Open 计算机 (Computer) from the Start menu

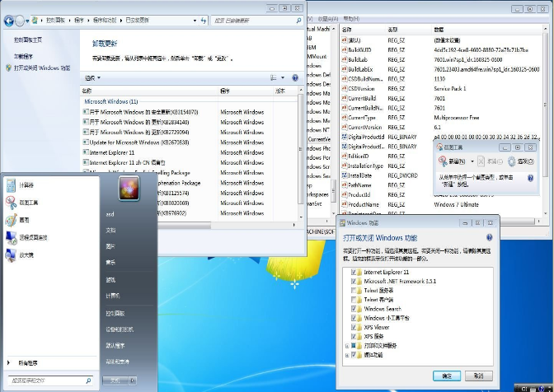tap(113, 296)
